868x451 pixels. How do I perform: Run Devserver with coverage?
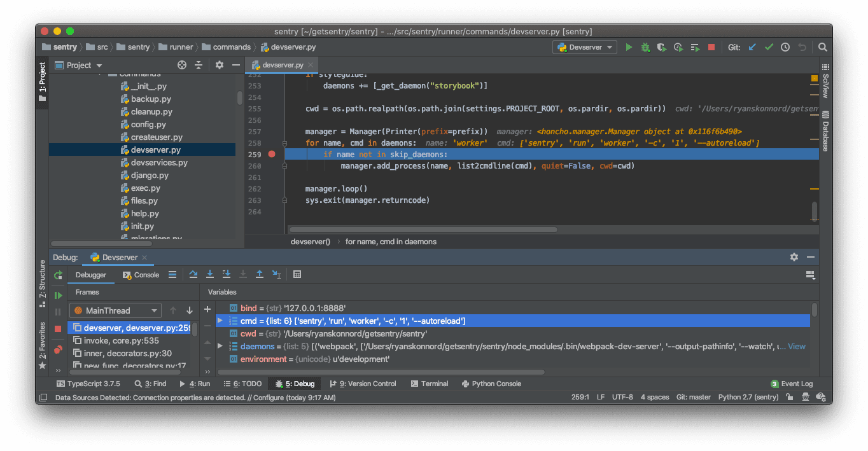pos(662,47)
